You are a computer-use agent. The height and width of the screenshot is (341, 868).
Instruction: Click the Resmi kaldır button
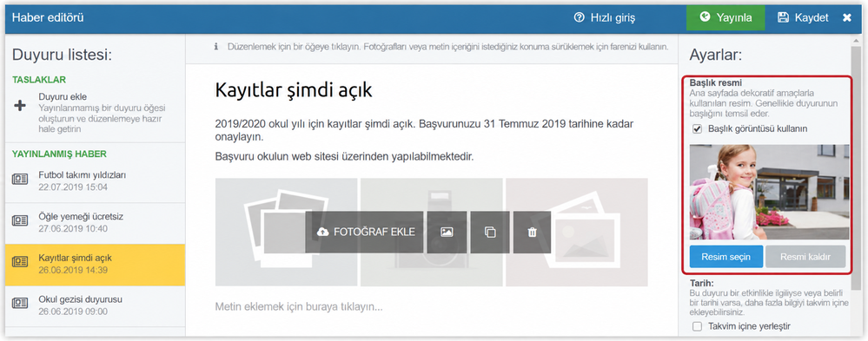point(805,257)
